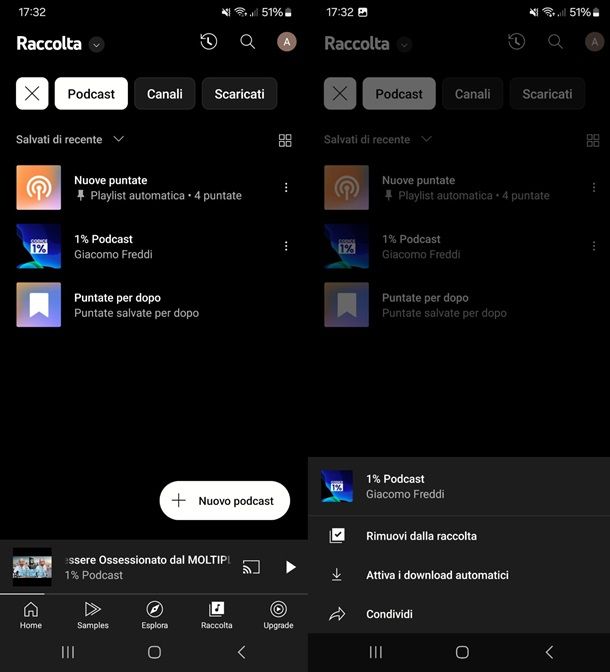This screenshot has height=672, width=610.
Task: Tap Android home button in left screen
Action: pyautogui.click(x=154, y=652)
